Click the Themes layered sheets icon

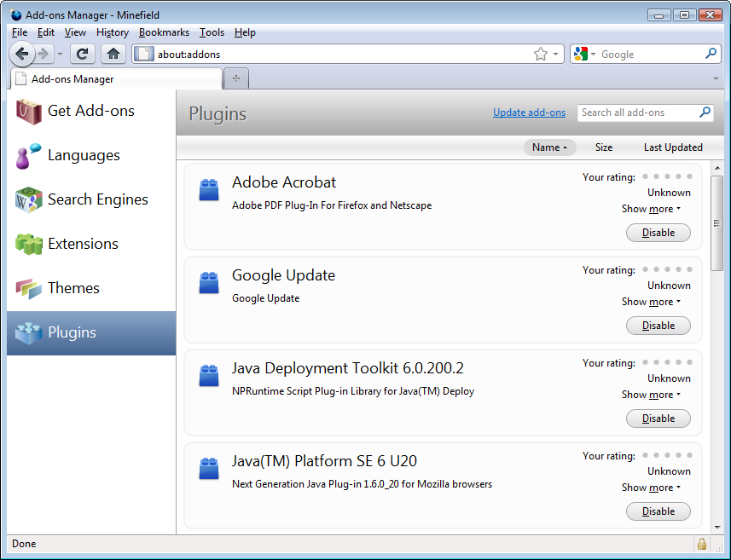point(28,288)
